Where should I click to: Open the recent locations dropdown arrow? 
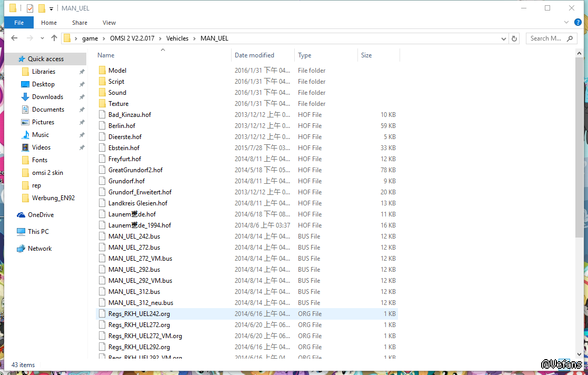[42, 38]
